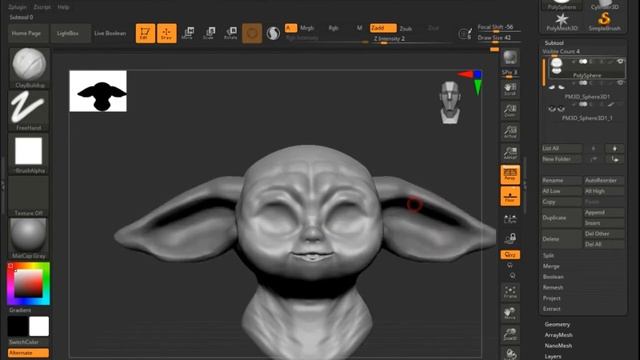Viewport: 640px width, 360px height.
Task: Click the Del Other button
Action: [604, 233]
